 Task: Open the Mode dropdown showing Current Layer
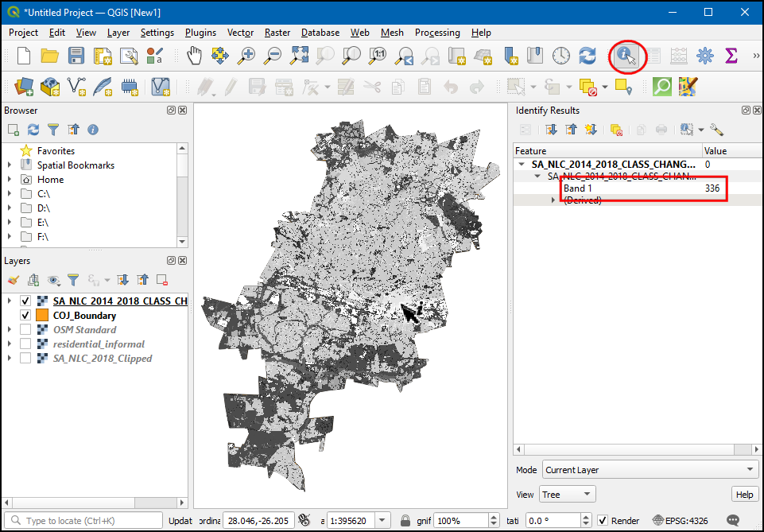650,470
